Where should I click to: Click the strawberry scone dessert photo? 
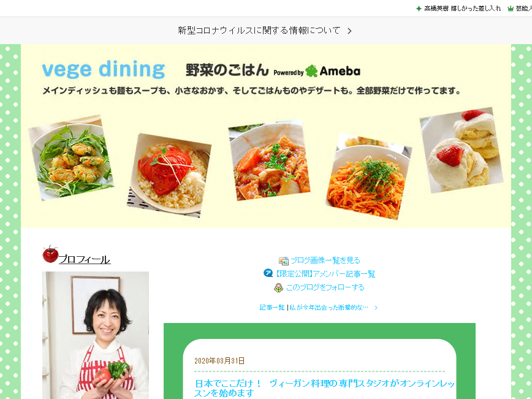coord(462,150)
